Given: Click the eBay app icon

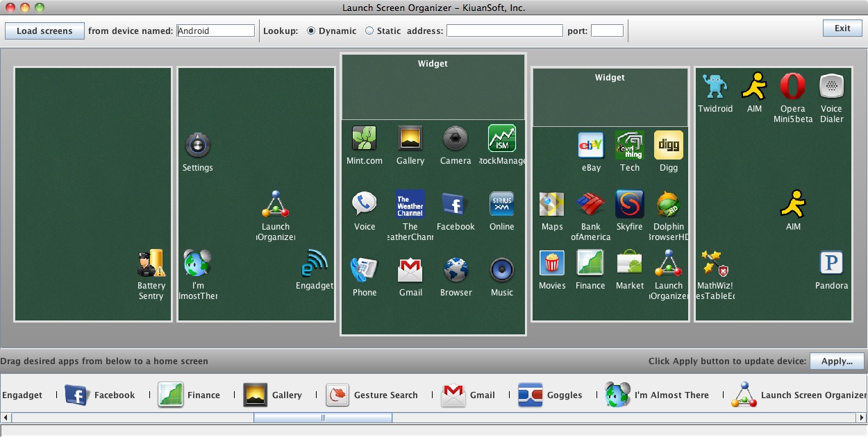Looking at the screenshot, I should (x=591, y=145).
